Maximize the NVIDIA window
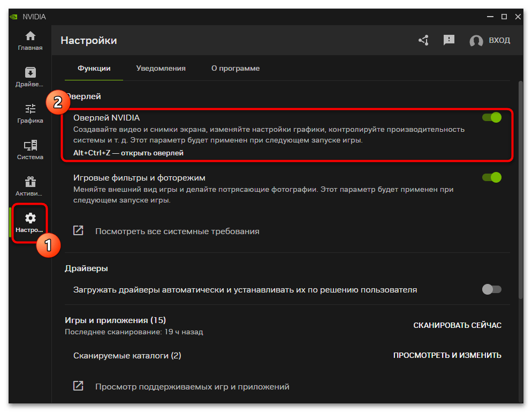The width and height of the screenshot is (532, 412). [504, 17]
